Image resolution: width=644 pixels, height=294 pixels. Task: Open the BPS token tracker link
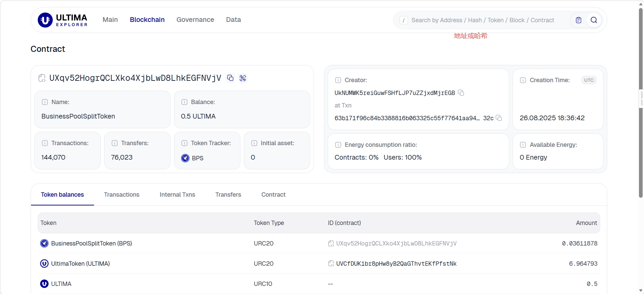click(198, 158)
